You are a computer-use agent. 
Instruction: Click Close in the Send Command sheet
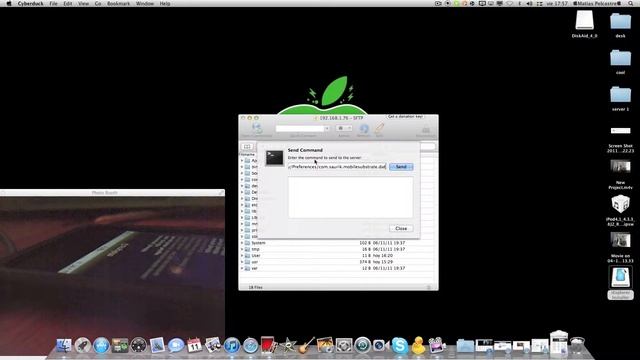401,228
